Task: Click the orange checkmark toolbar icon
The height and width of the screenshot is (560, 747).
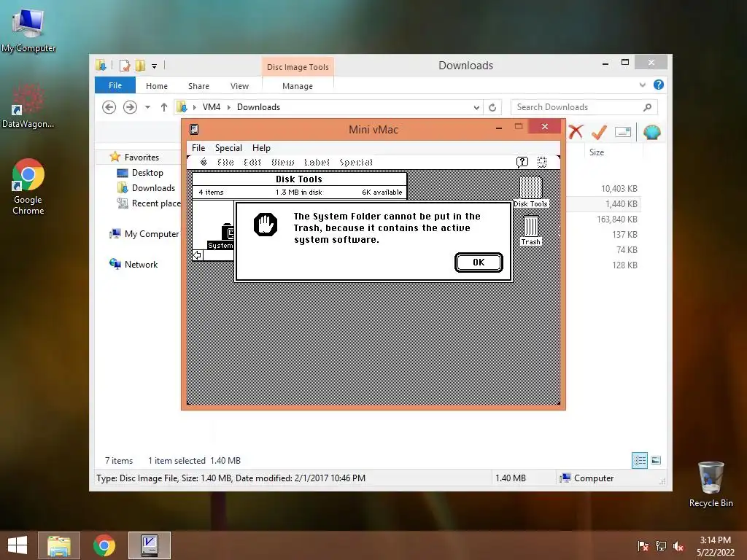Action: pyautogui.click(x=599, y=132)
